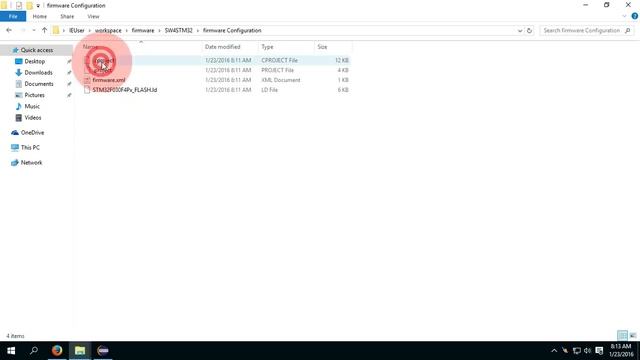Select Network in navigation pane
Viewport: 640px width, 360px height.
pos(31,162)
